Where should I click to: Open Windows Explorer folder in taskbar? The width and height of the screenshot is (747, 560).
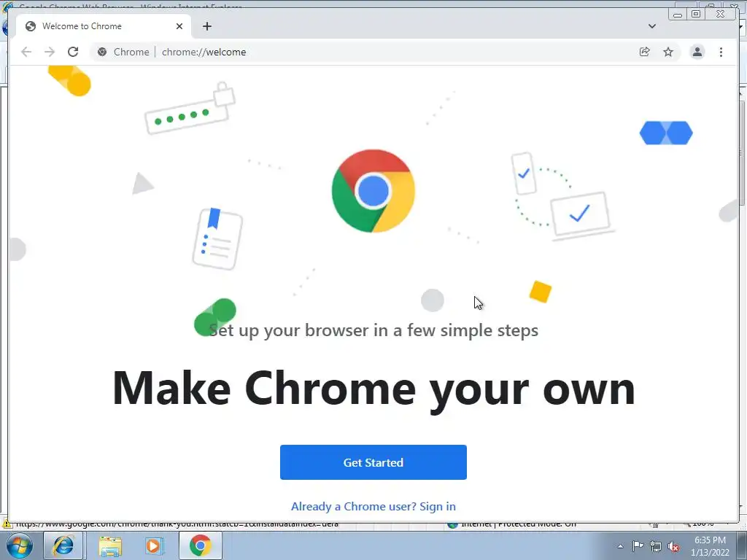(109, 545)
